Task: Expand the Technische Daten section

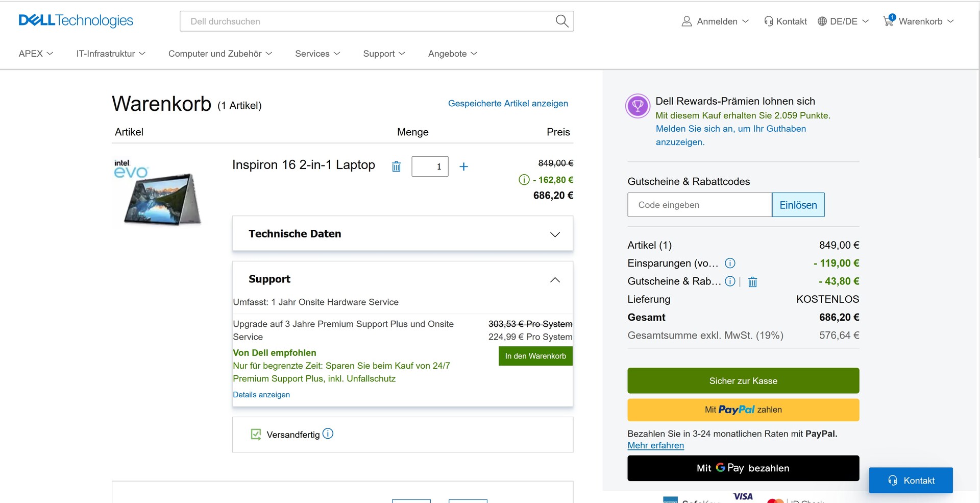Action: tap(555, 234)
